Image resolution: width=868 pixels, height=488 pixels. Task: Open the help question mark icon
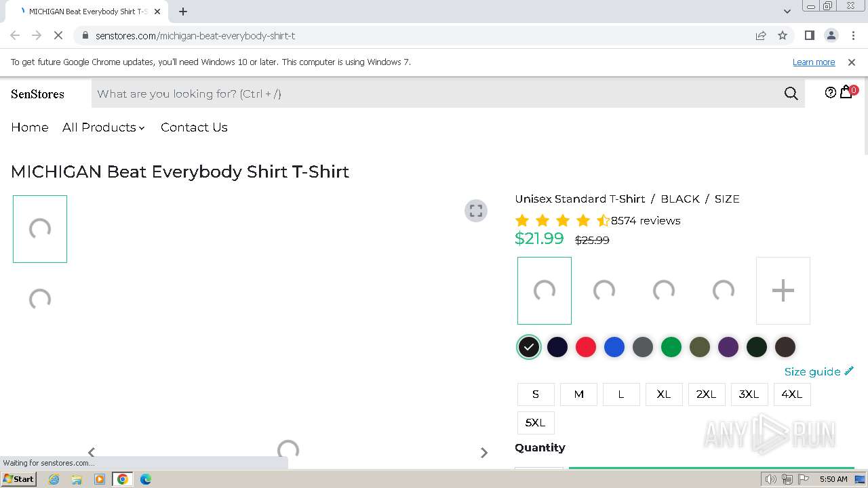831,93
